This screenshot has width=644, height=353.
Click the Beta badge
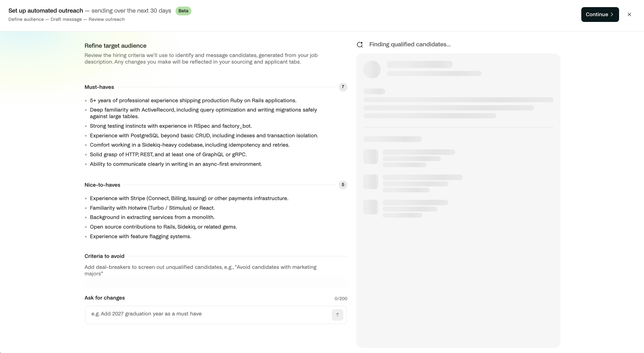tap(183, 11)
